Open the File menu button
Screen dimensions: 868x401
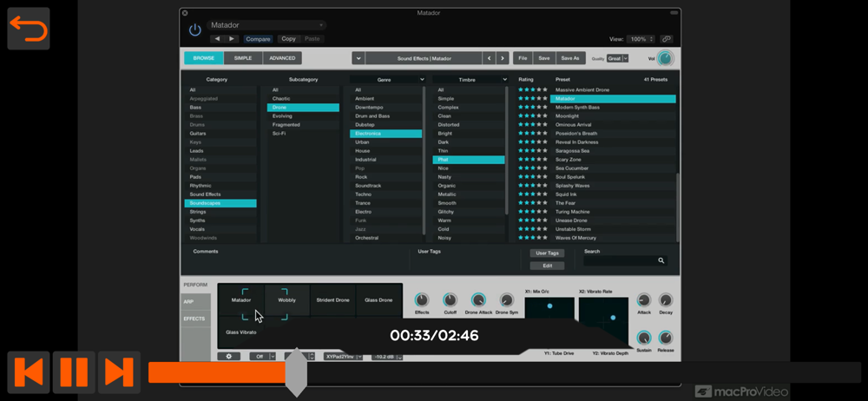pos(523,58)
